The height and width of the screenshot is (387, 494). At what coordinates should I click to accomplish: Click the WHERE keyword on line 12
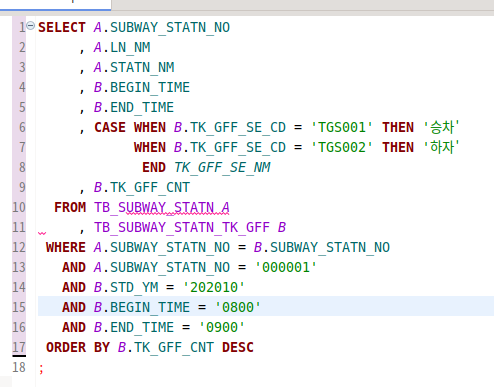[x=66, y=247]
